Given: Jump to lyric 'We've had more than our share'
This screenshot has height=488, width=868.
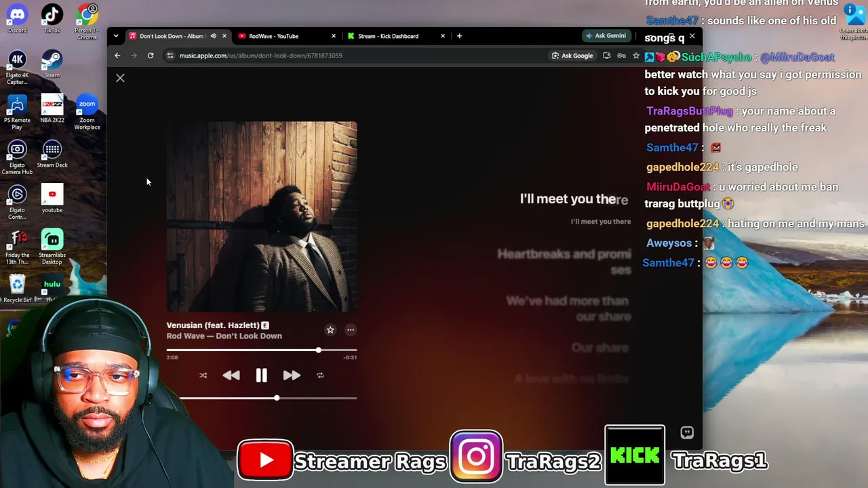Looking at the screenshot, I should (x=568, y=308).
